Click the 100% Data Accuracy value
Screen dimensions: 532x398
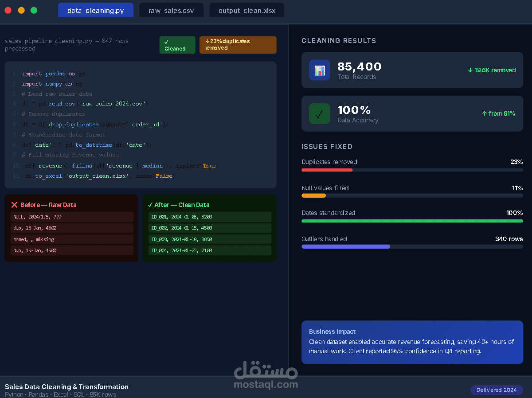pos(354,110)
